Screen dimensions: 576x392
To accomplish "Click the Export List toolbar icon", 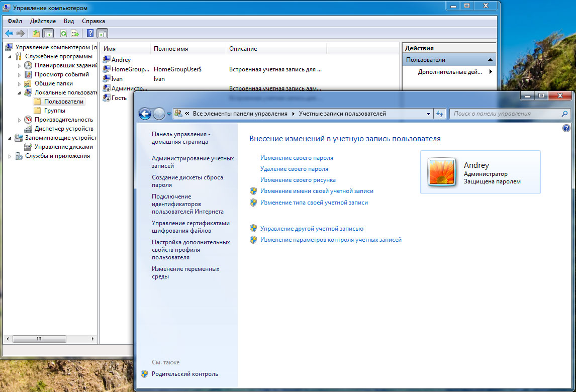I will pyautogui.click(x=75, y=34).
